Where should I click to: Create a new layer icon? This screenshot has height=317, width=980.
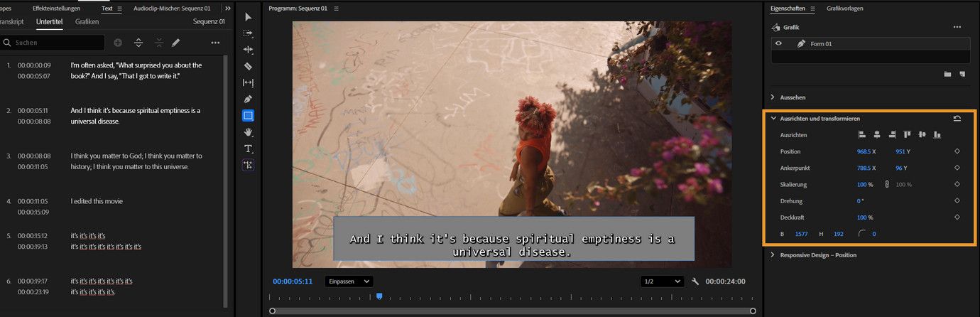point(962,74)
